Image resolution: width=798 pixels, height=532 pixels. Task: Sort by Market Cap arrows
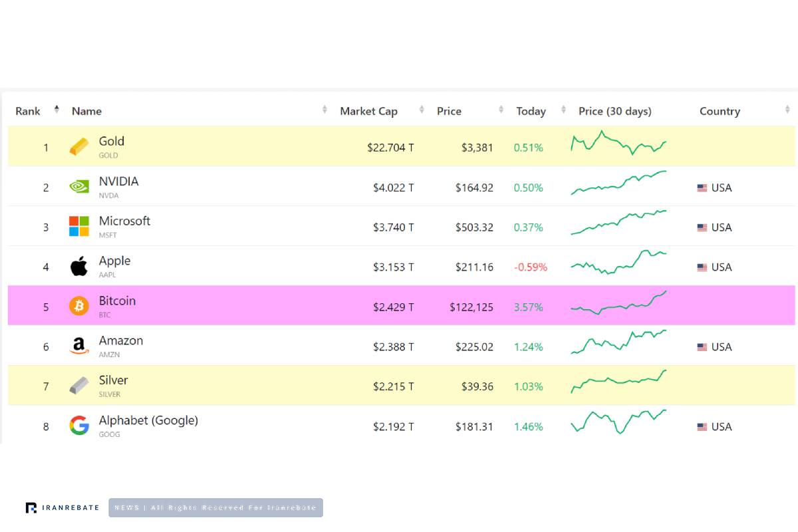click(x=422, y=109)
